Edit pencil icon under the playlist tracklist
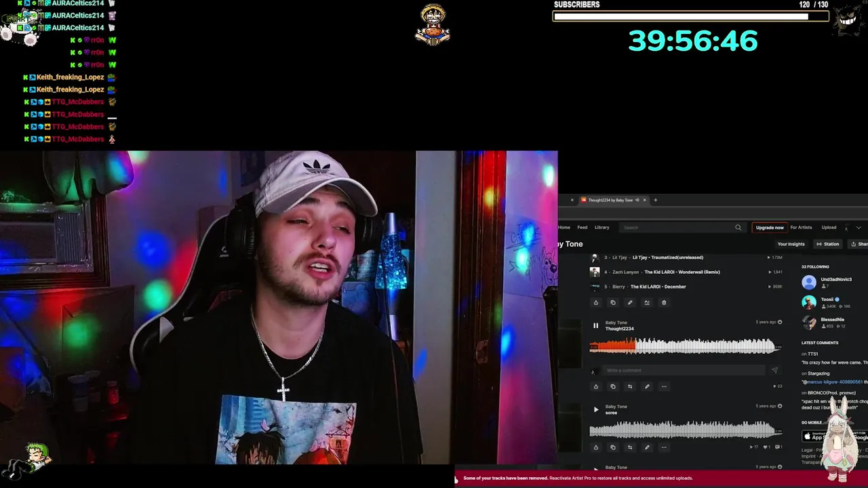Screen dimensions: 868x488 point(630,302)
